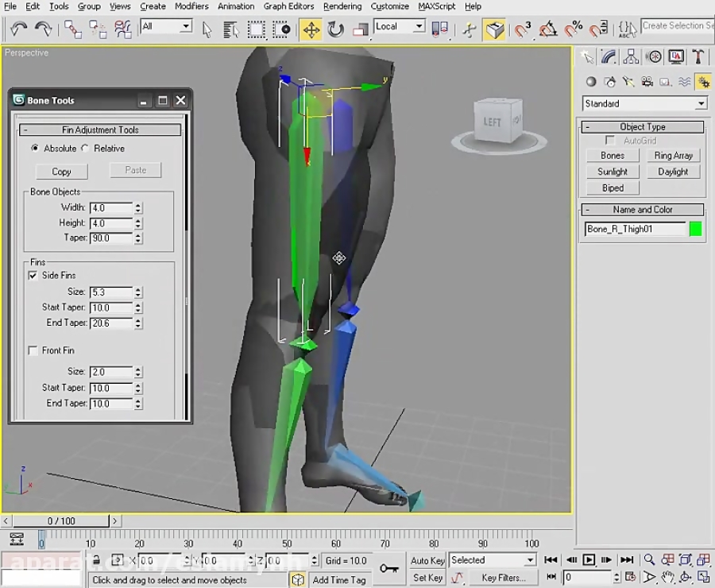Enable the Front Fin checkbox
The image size is (715, 588).
click(x=33, y=350)
